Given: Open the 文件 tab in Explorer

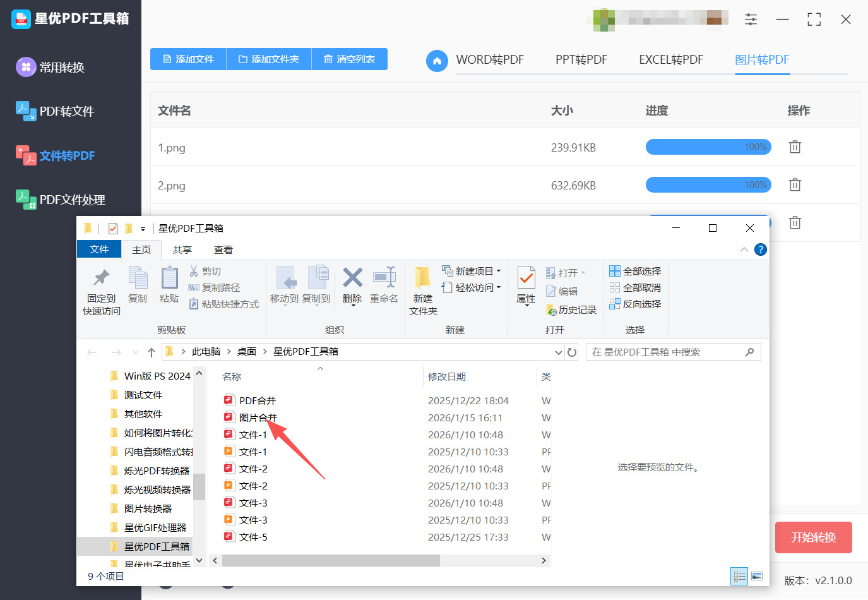Looking at the screenshot, I should pyautogui.click(x=99, y=249).
